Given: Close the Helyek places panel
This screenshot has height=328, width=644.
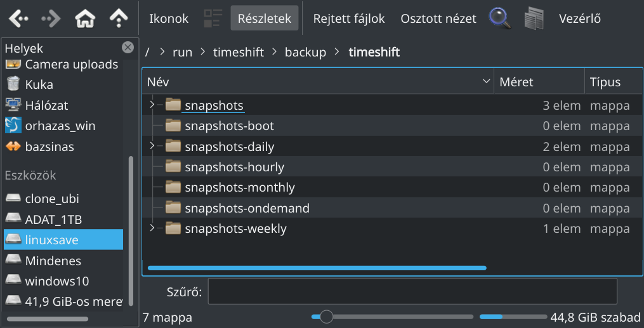Looking at the screenshot, I should coord(128,48).
